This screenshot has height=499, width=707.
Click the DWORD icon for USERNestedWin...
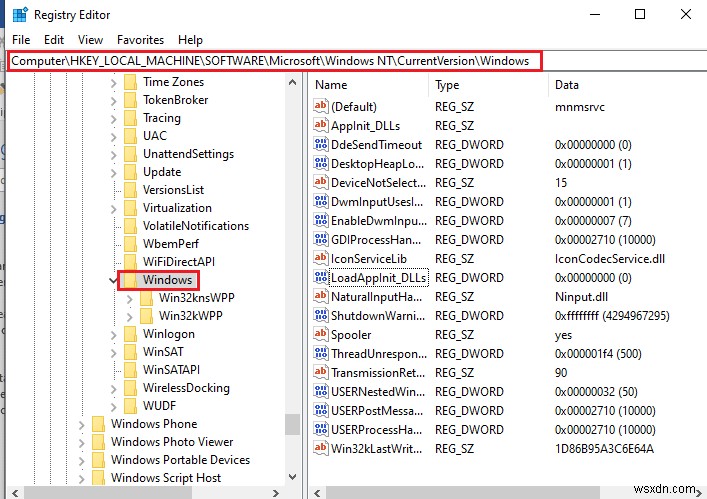coord(321,391)
